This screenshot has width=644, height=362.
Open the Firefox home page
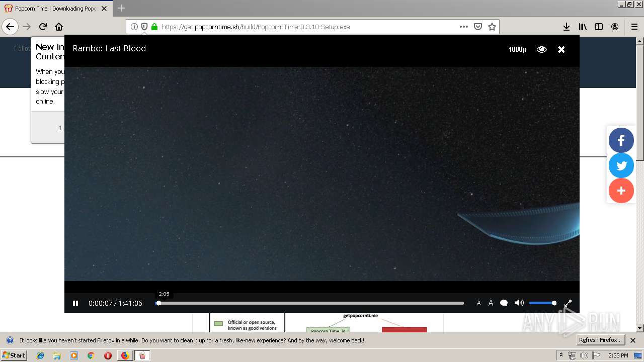59,27
